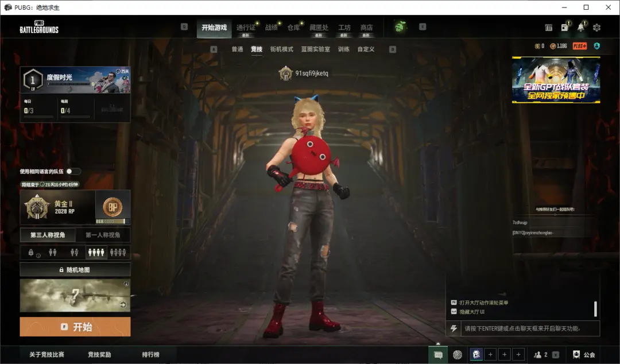Select two-player duo team size
The image size is (620, 364).
[53, 253]
